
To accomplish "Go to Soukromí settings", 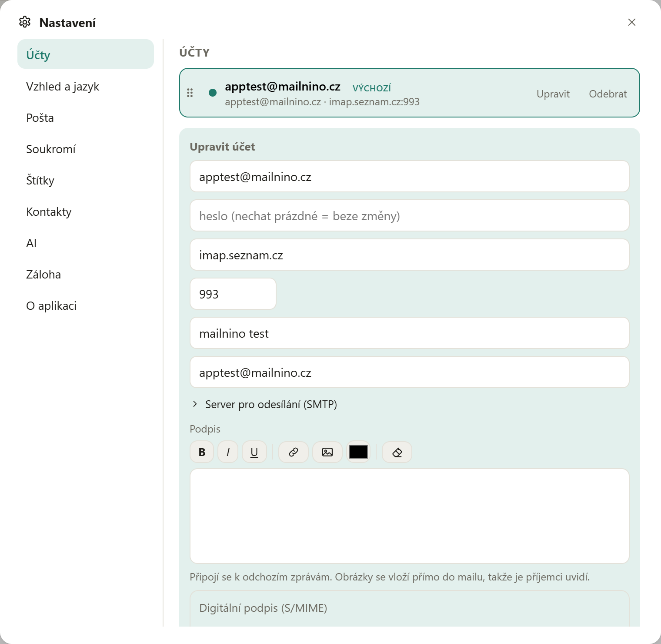I will tap(86, 149).
